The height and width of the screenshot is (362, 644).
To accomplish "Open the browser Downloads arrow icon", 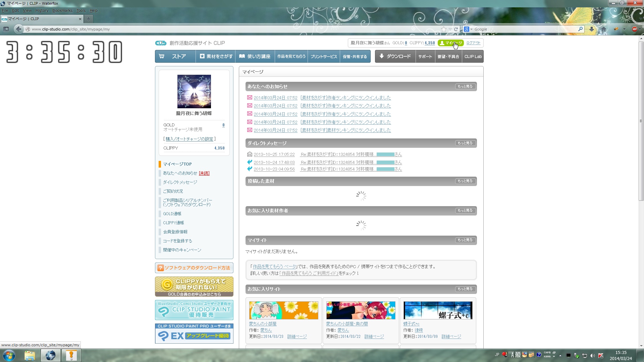I will (592, 29).
